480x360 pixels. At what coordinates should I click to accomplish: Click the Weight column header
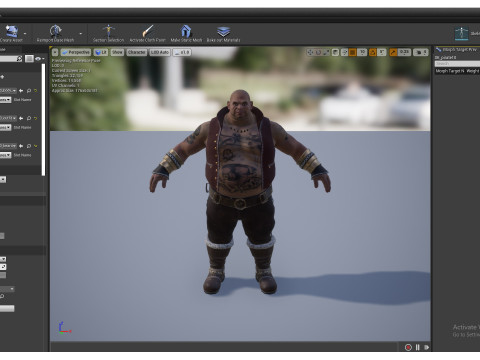[x=473, y=71]
